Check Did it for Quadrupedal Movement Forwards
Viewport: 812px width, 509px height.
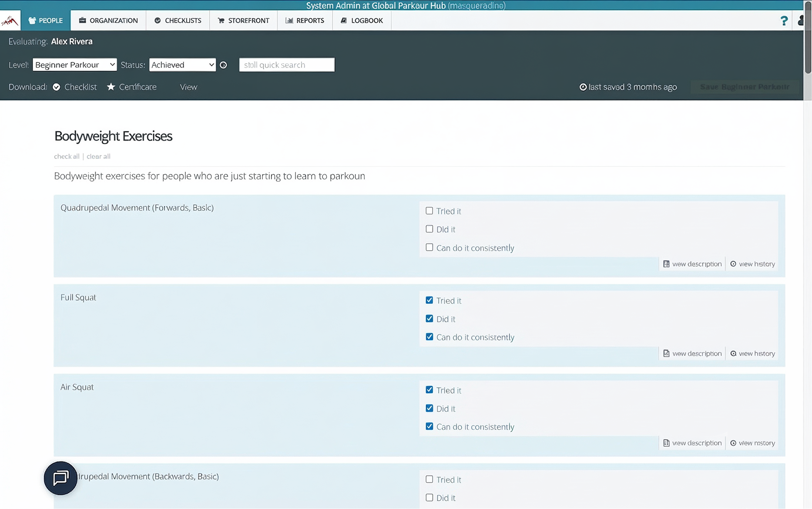(x=429, y=229)
